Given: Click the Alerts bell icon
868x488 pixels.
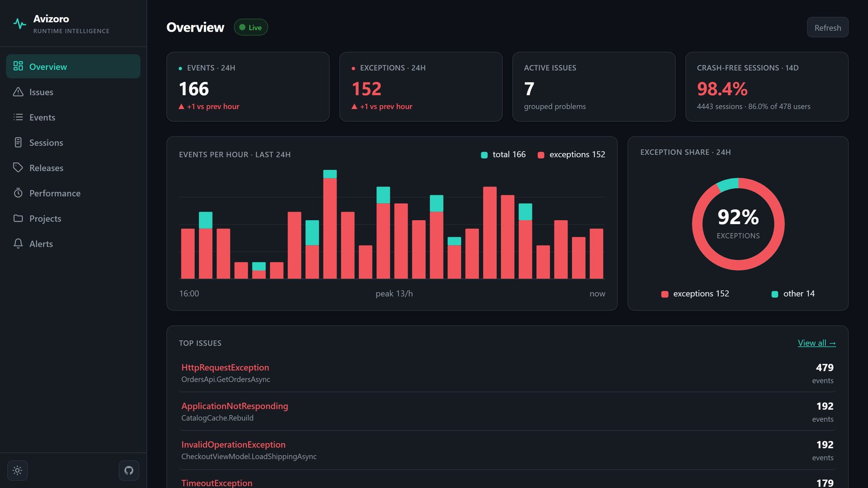Looking at the screenshot, I should [x=18, y=243].
